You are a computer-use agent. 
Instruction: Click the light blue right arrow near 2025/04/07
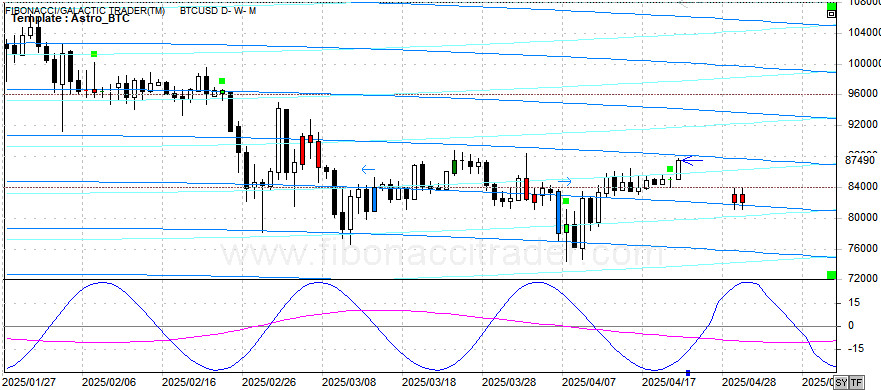pos(565,182)
